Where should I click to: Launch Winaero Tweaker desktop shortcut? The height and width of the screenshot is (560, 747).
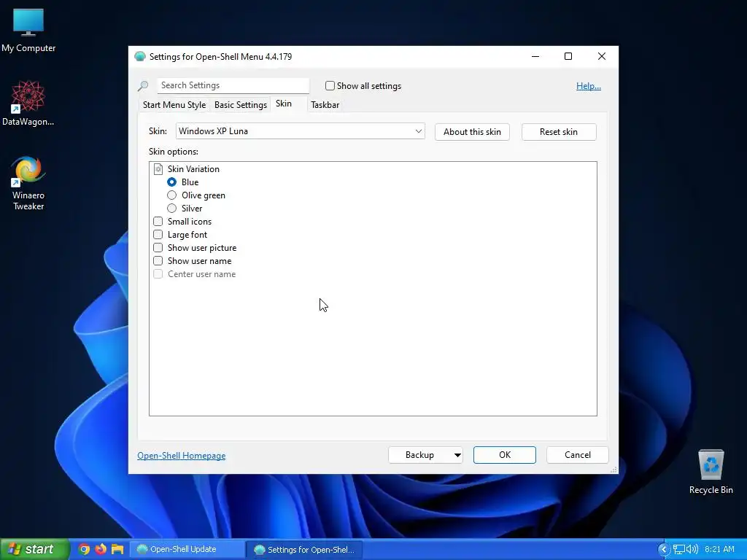tap(28, 183)
